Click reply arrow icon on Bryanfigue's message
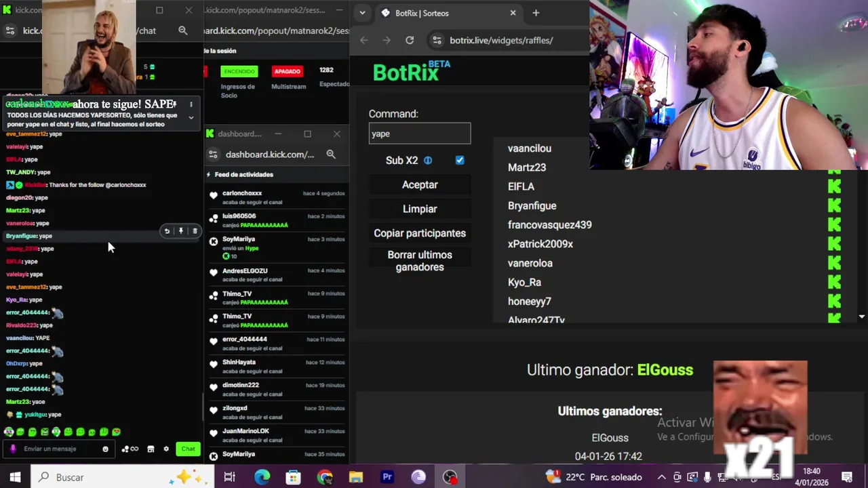 167,231
